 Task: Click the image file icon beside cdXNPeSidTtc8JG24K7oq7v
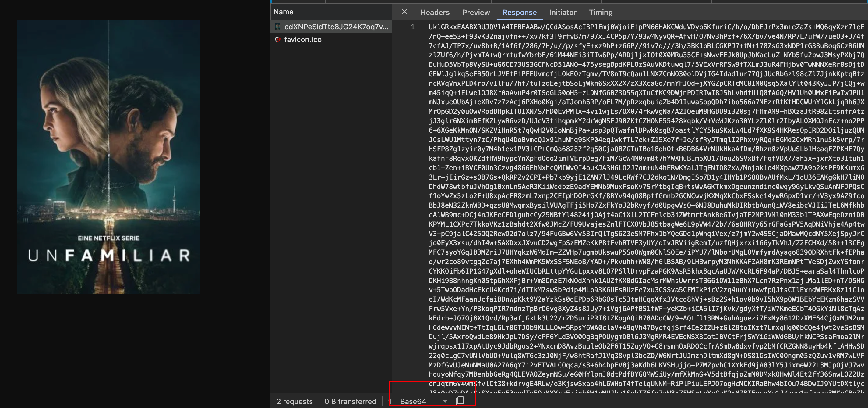tap(278, 27)
